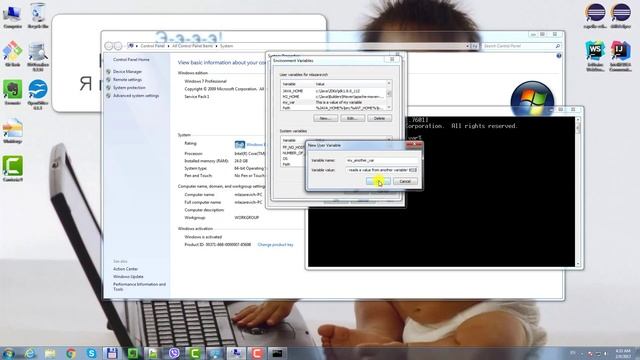Screen dimensions: 640x360
Task: Click Cancel in New User Variable dialog
Action: tap(405, 181)
